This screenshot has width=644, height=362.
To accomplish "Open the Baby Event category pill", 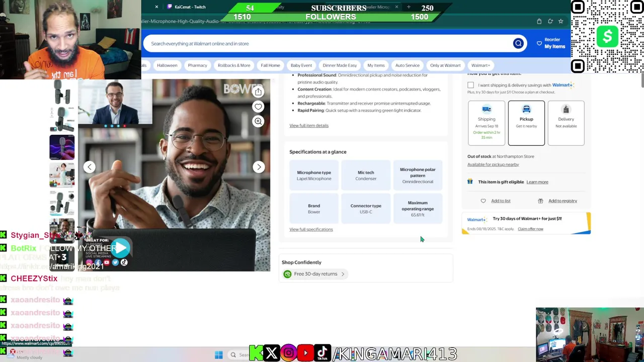I will click(x=301, y=65).
